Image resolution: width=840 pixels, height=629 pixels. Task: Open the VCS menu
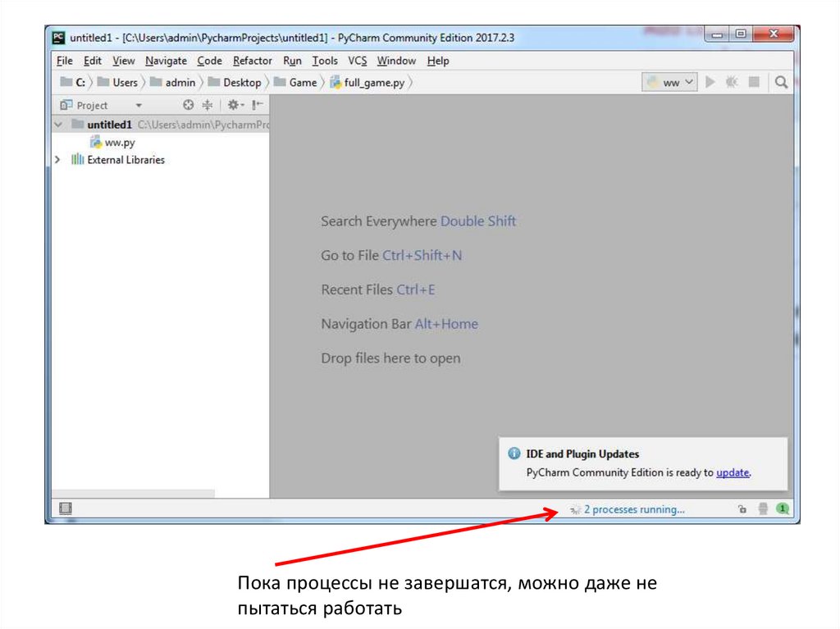point(357,61)
